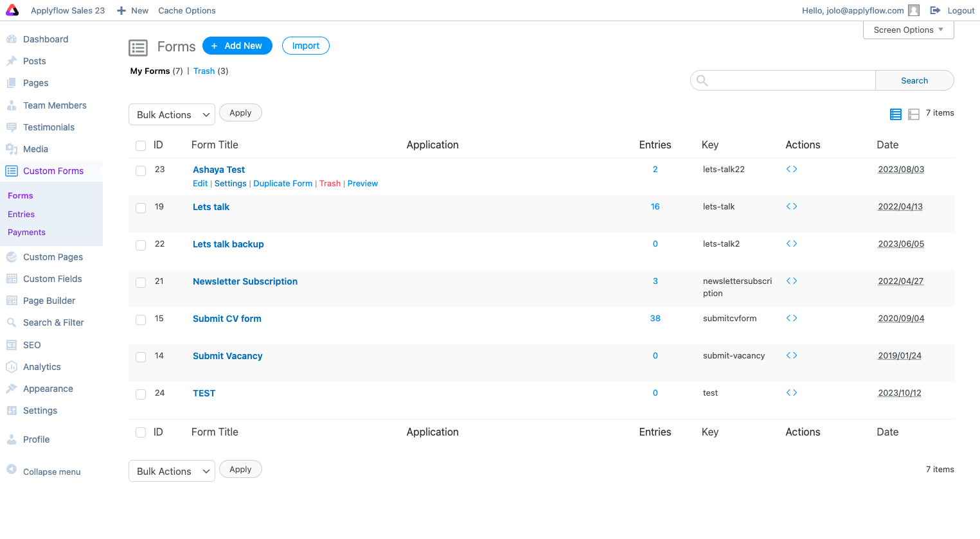Open Custom Pages sidebar icon
The width and height of the screenshot is (980, 539).
point(12,257)
